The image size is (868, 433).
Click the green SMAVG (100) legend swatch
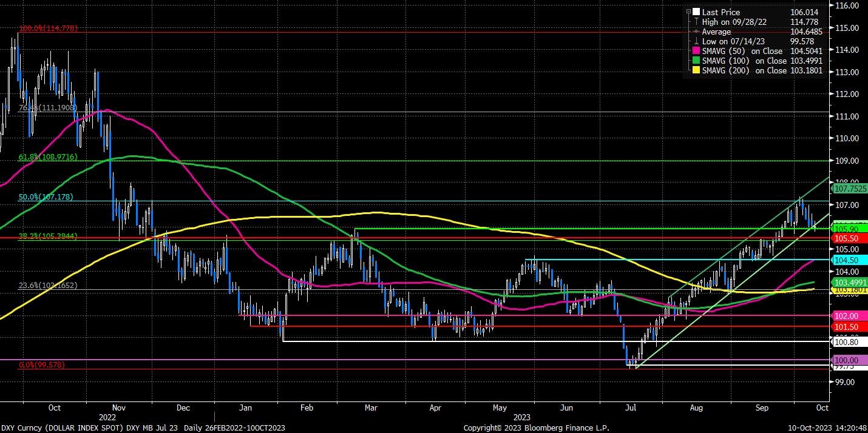696,61
